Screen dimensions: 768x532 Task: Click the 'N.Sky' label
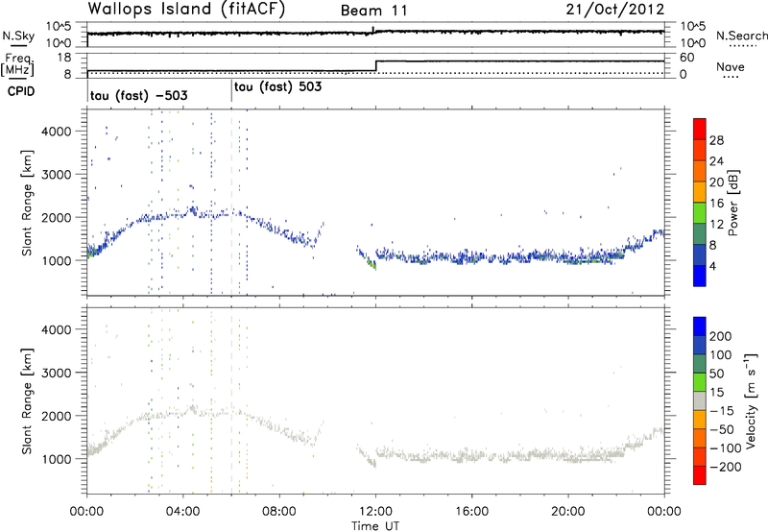click(18, 36)
